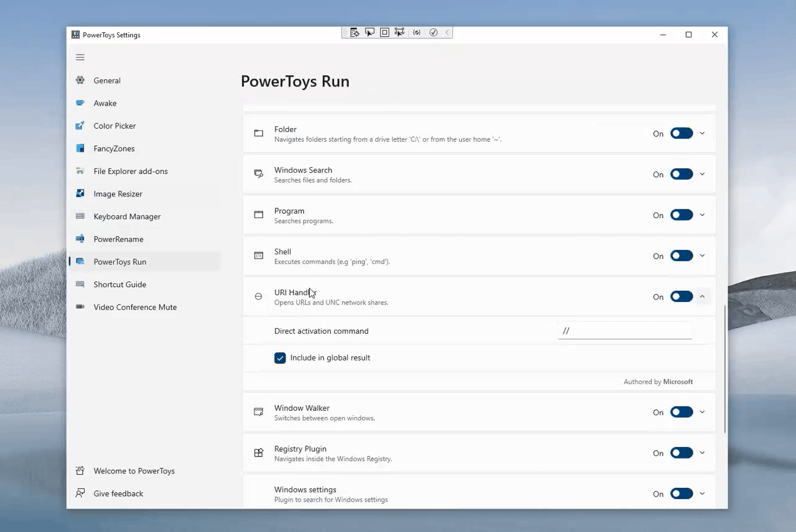Click Go to Live Visual Tree debug icon
Viewport: 796px width, 532px height.
[x=354, y=32]
